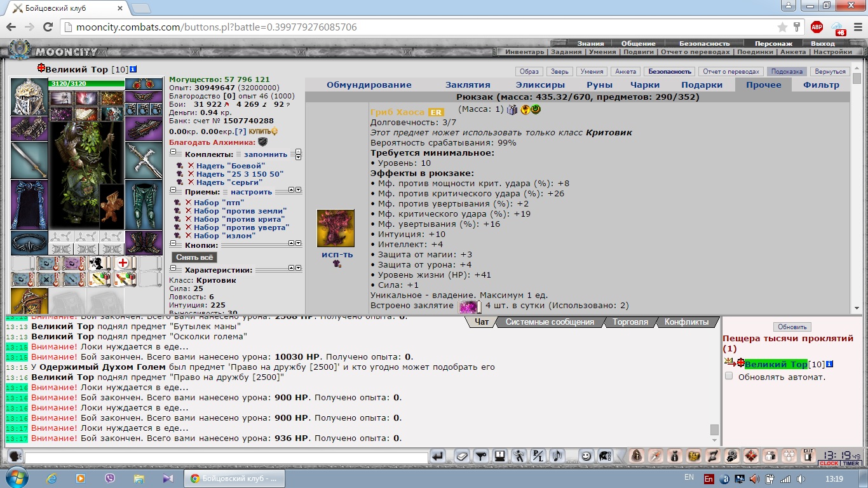
Task: Move the Приемы section down with the arrow
Action: [298, 189]
